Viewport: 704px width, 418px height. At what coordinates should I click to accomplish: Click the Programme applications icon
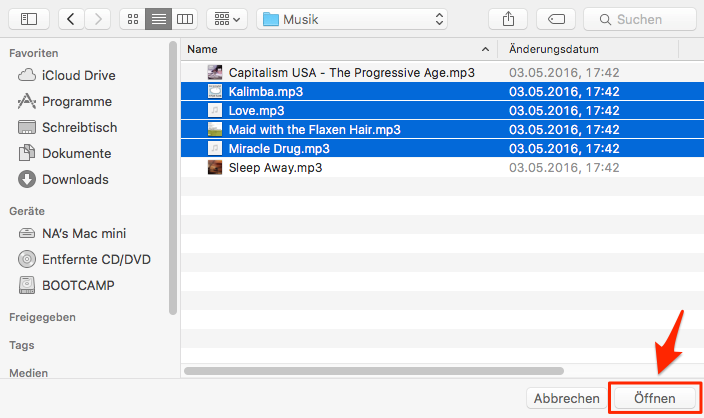click(x=27, y=101)
